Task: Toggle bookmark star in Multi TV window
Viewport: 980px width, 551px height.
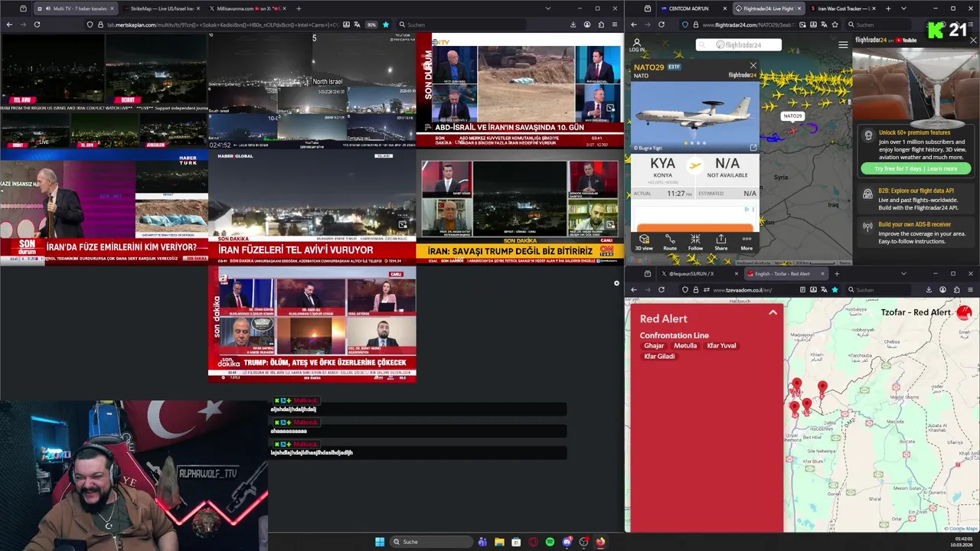Action: 385,24
